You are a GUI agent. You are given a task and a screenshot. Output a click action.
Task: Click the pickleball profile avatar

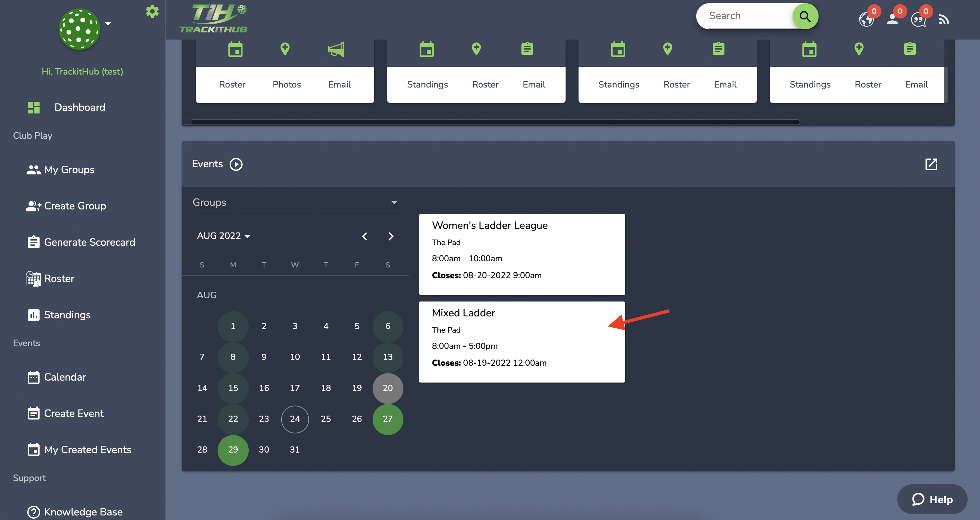[79, 29]
